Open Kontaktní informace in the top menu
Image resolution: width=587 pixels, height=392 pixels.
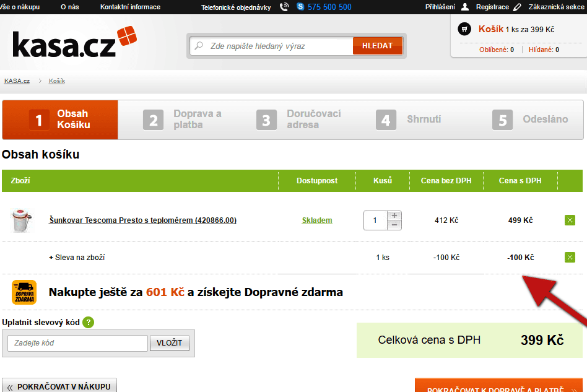[x=131, y=7]
